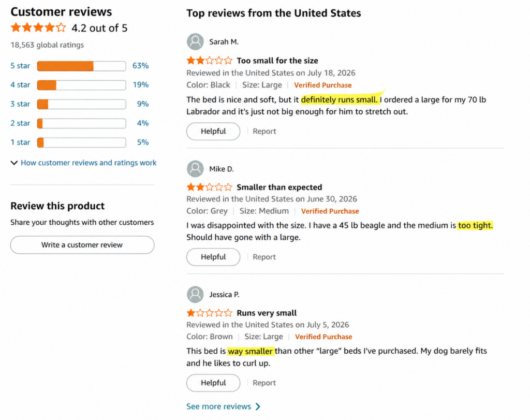Image resolution: width=530 pixels, height=420 pixels.
Task: Mark Sarah M.'s review as Helpful
Action: pos(213,131)
